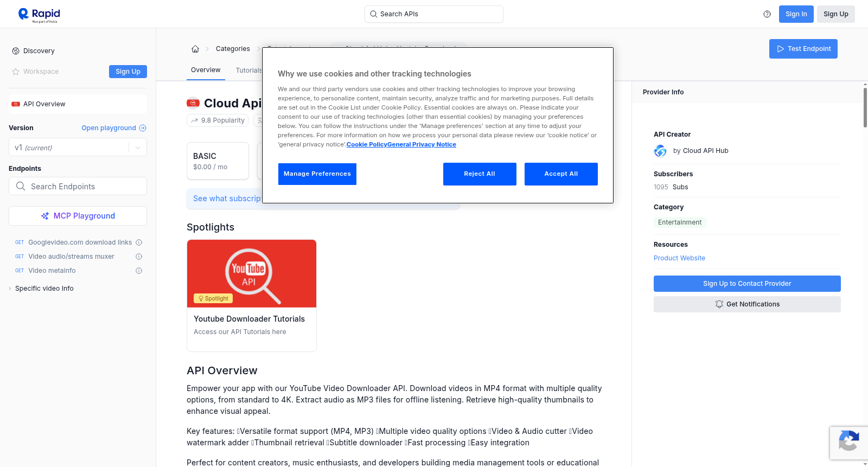
Task: Select the Googlevideo.com download links endpoint
Action: [x=80, y=242]
